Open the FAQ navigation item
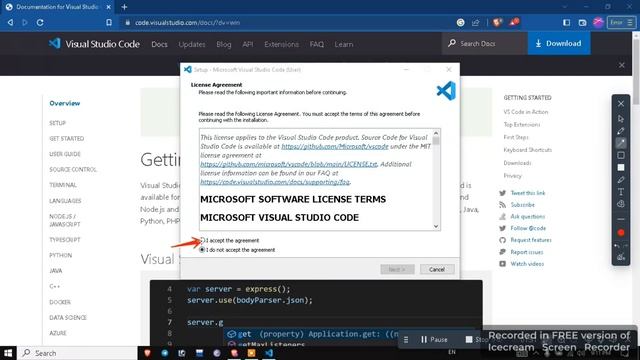The width and height of the screenshot is (640, 360). click(x=316, y=44)
